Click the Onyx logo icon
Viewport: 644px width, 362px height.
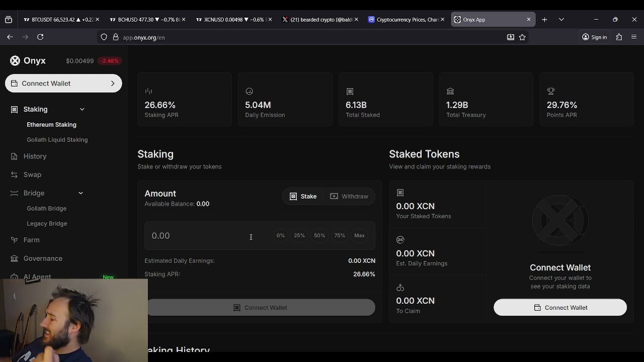pyautogui.click(x=15, y=61)
